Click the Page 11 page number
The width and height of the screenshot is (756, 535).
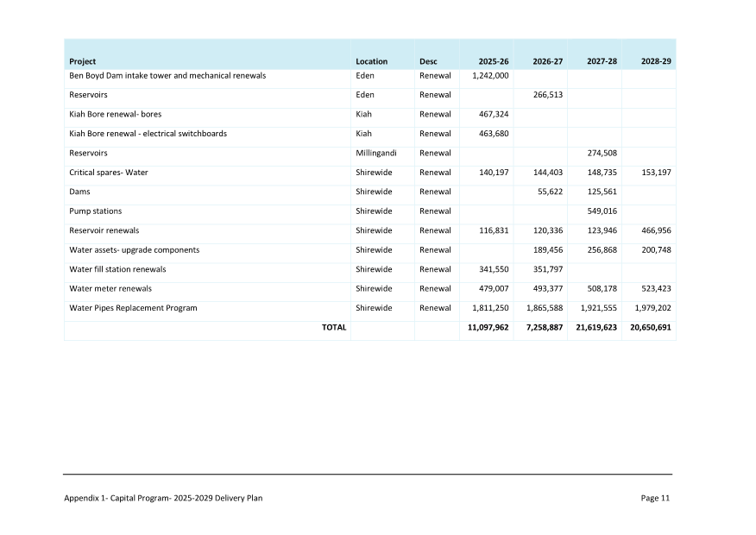coord(655,498)
